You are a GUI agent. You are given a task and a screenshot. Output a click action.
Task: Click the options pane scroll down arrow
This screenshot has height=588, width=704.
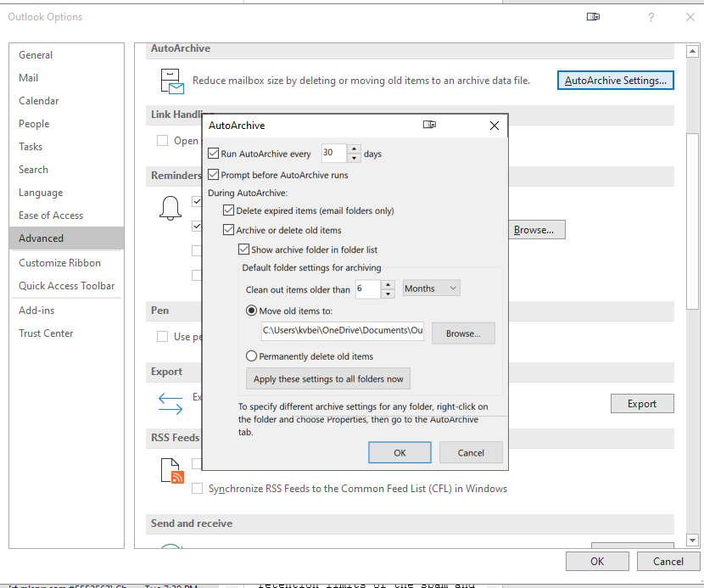[692, 540]
